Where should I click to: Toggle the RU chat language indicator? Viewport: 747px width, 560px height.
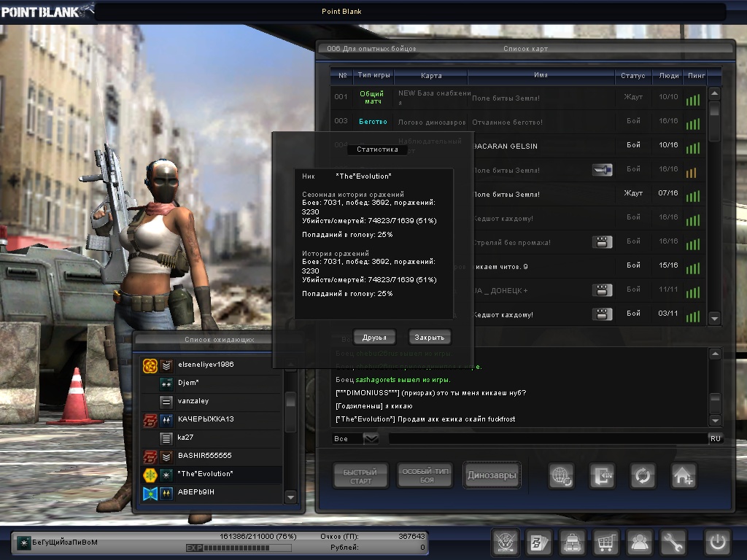[715, 438]
